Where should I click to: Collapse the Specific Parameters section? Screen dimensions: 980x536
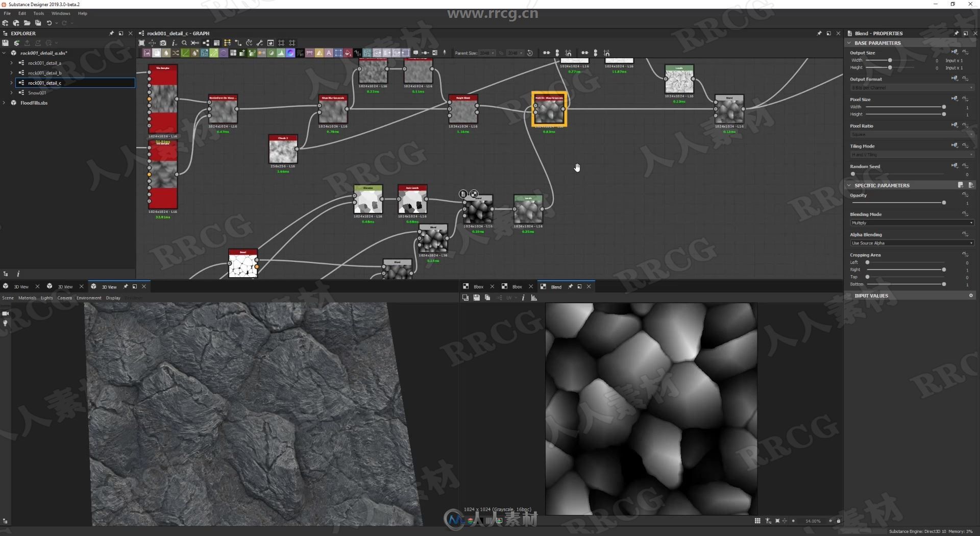tap(849, 185)
